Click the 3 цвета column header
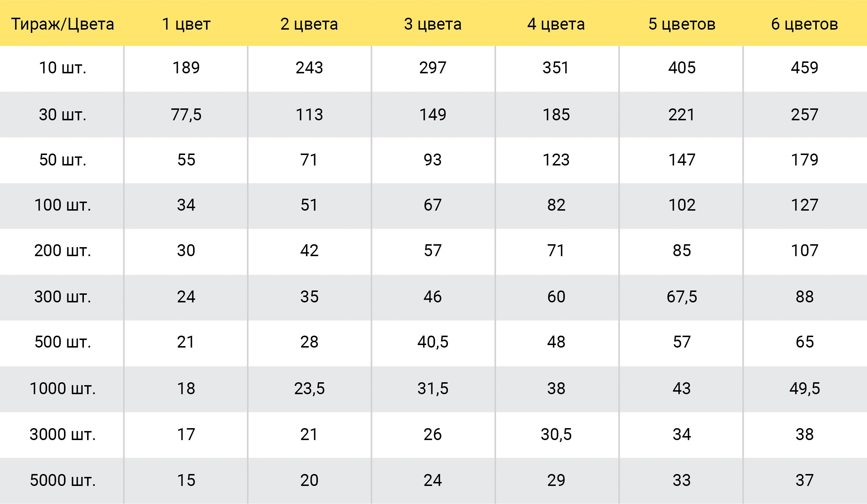Viewport: 867px width, 504px height. (x=433, y=24)
